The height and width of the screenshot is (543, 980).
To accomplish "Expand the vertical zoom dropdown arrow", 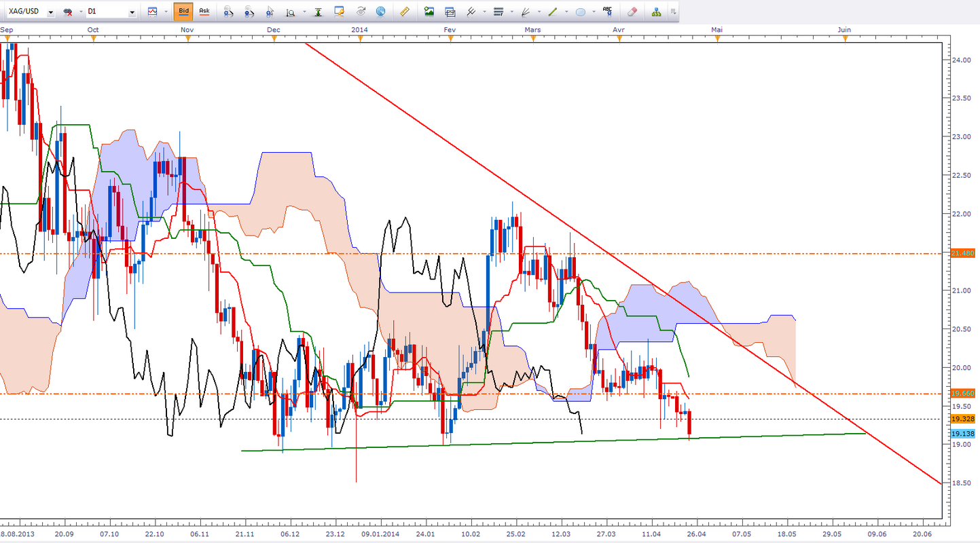I will pos(304,12).
